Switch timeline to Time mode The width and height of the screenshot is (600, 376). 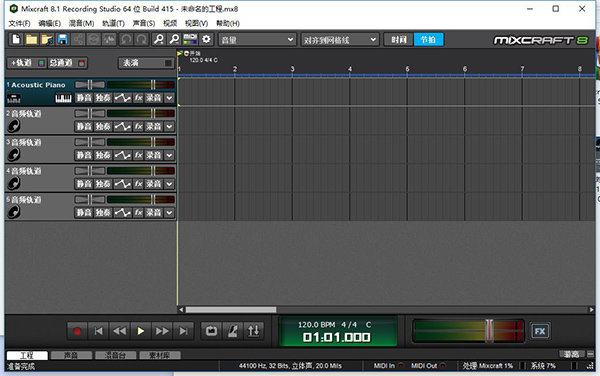399,39
